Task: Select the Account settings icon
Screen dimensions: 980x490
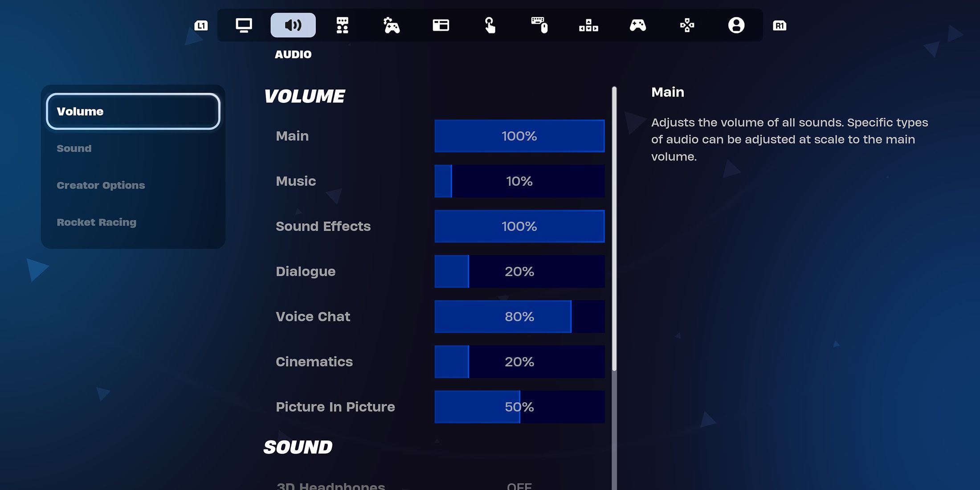Action: 735,26
